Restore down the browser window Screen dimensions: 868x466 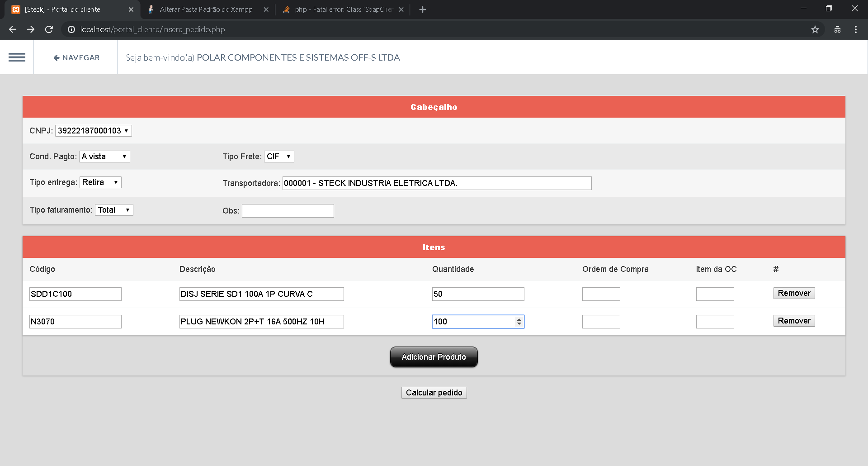[x=829, y=9]
